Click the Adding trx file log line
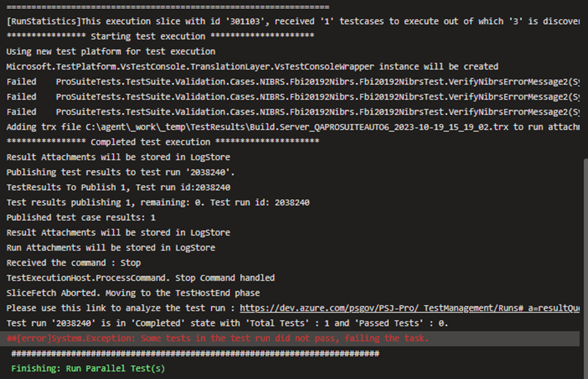588x379 pixels. (293, 127)
